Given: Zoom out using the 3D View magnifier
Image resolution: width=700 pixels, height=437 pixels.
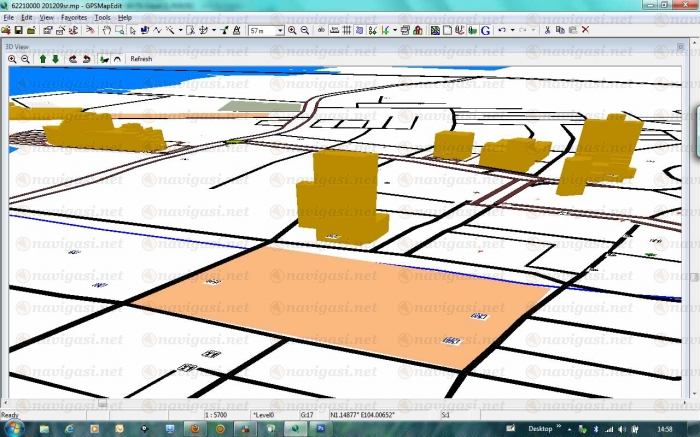Looking at the screenshot, I should (25, 59).
